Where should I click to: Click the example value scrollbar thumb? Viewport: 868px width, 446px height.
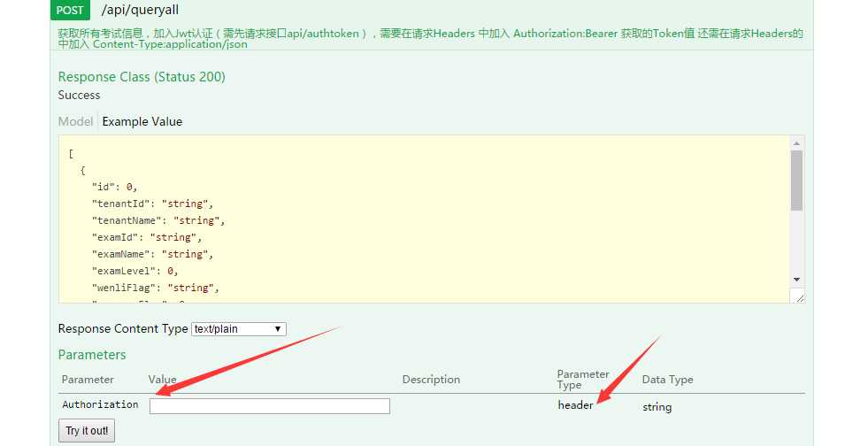coord(796,181)
